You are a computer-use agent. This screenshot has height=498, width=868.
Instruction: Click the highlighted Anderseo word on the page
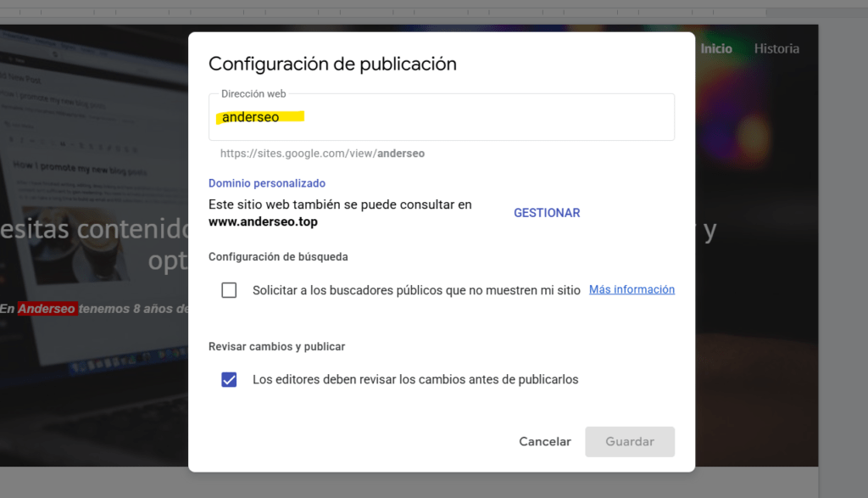47,309
